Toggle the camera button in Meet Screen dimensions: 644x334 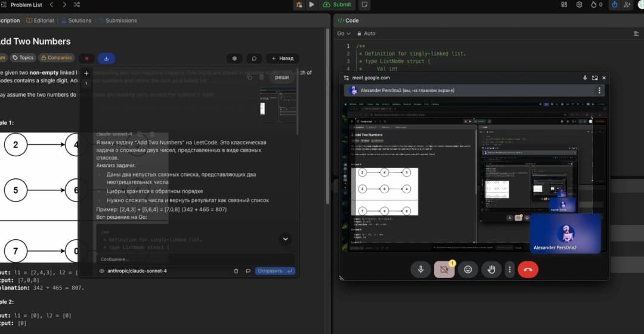click(x=444, y=270)
